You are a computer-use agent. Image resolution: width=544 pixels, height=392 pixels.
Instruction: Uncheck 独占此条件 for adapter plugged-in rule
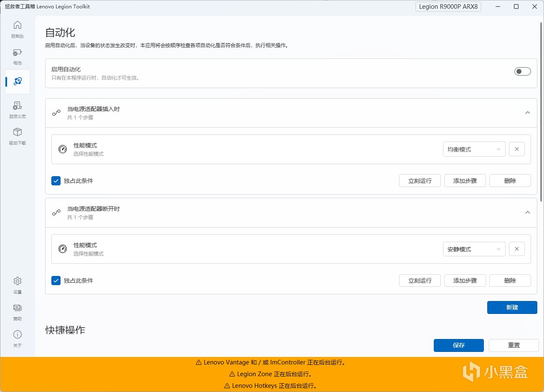pos(56,181)
